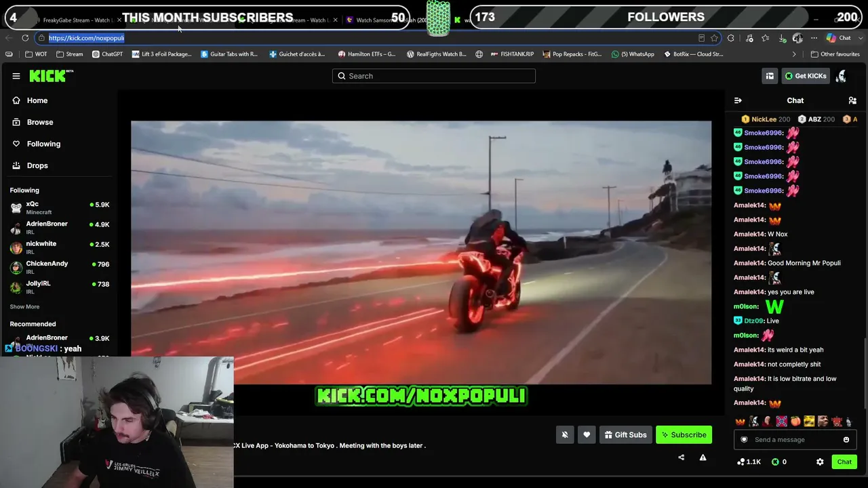868x488 pixels.
Task: Open the WOT bookmark folder
Action: coord(37,54)
